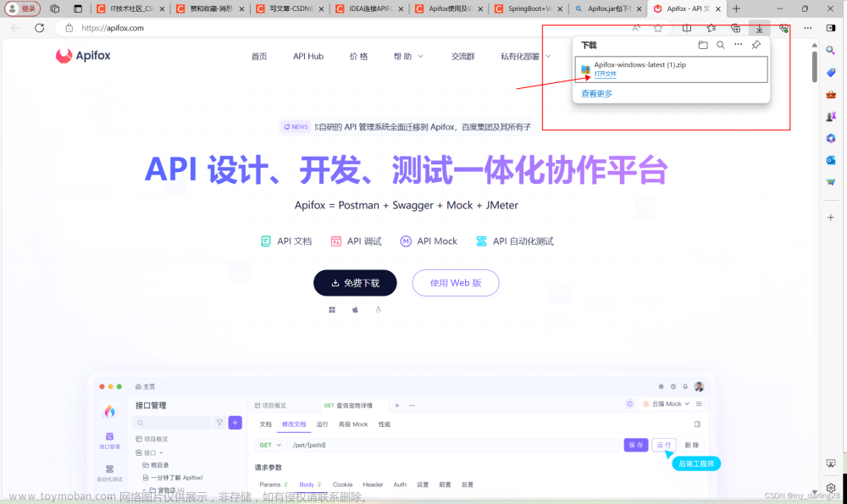Open sidebar Games chess icon
Viewport: 847px width, 504px height.
click(x=831, y=116)
